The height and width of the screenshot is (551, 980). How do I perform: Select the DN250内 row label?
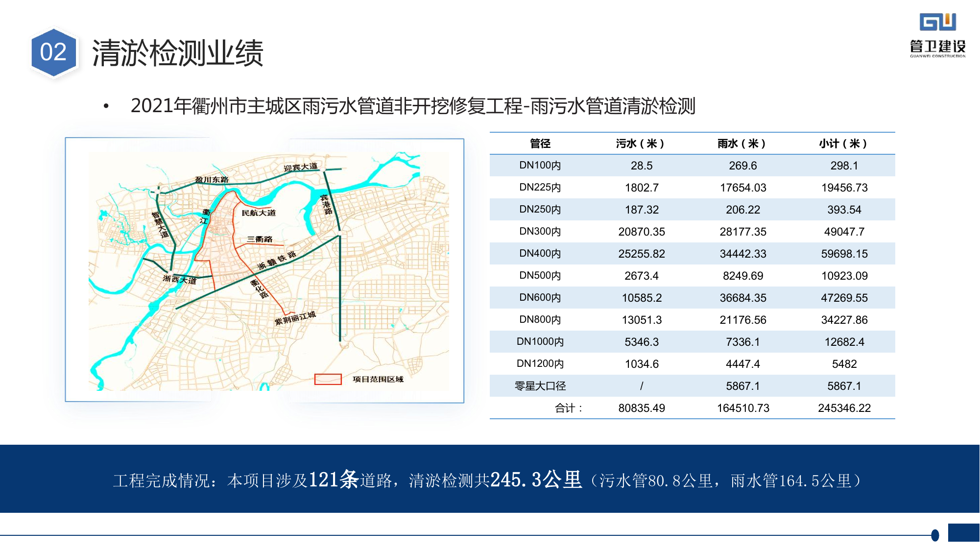click(x=540, y=210)
